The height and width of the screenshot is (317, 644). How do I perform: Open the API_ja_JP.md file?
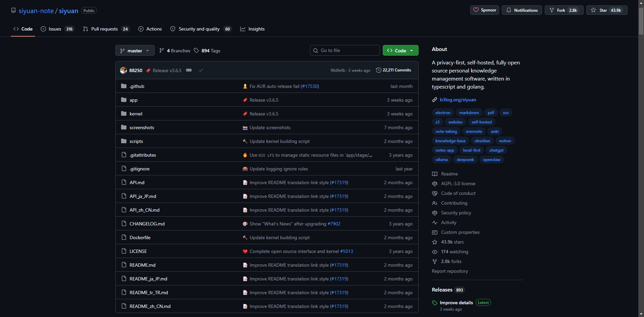[x=143, y=196]
